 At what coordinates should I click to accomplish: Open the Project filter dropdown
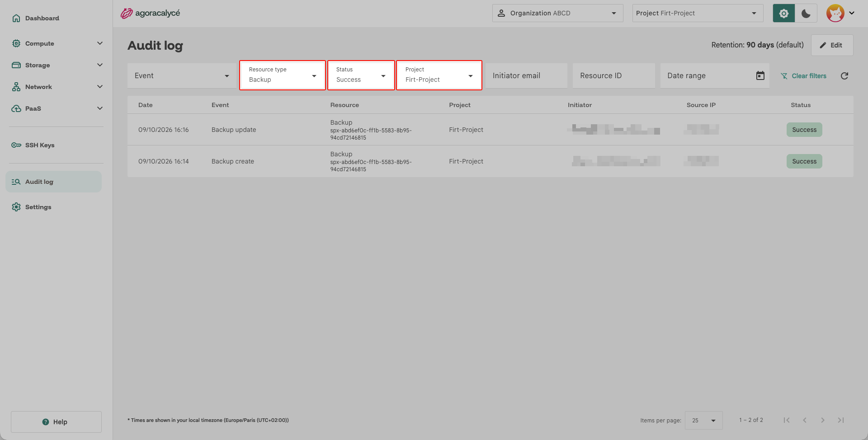[x=439, y=75]
